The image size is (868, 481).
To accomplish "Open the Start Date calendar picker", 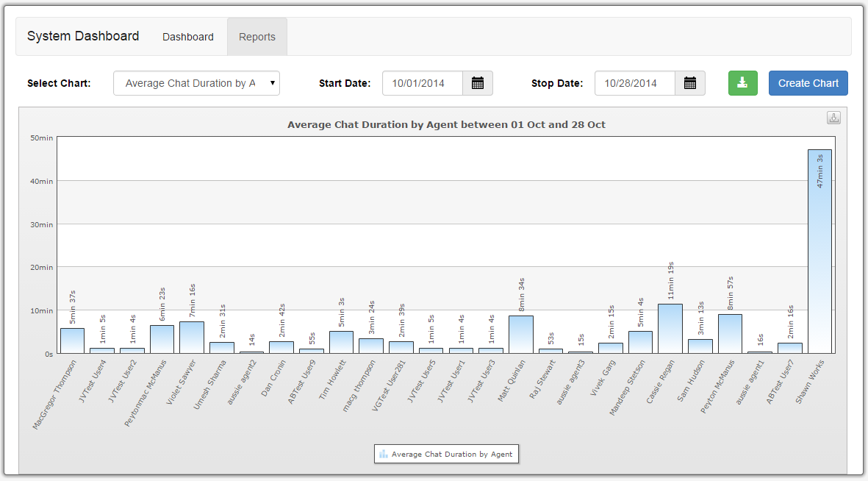I will (x=478, y=83).
